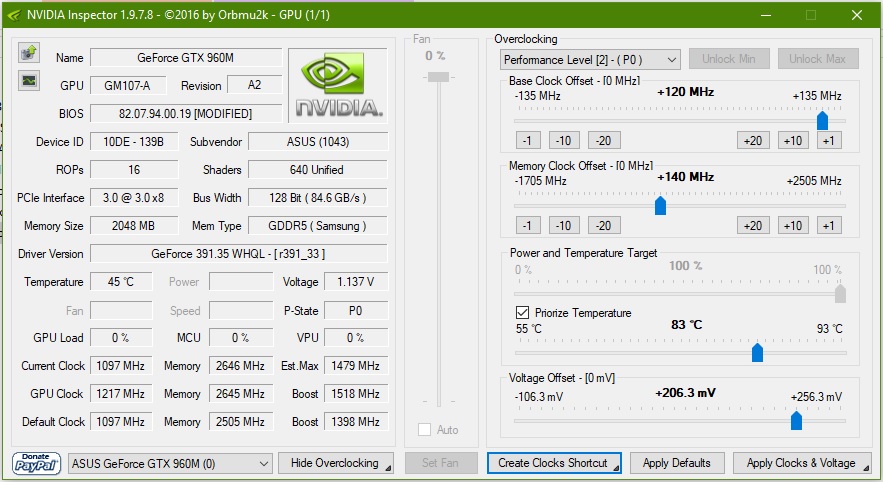Click Memory Clock Offset +1 button

pos(829,225)
